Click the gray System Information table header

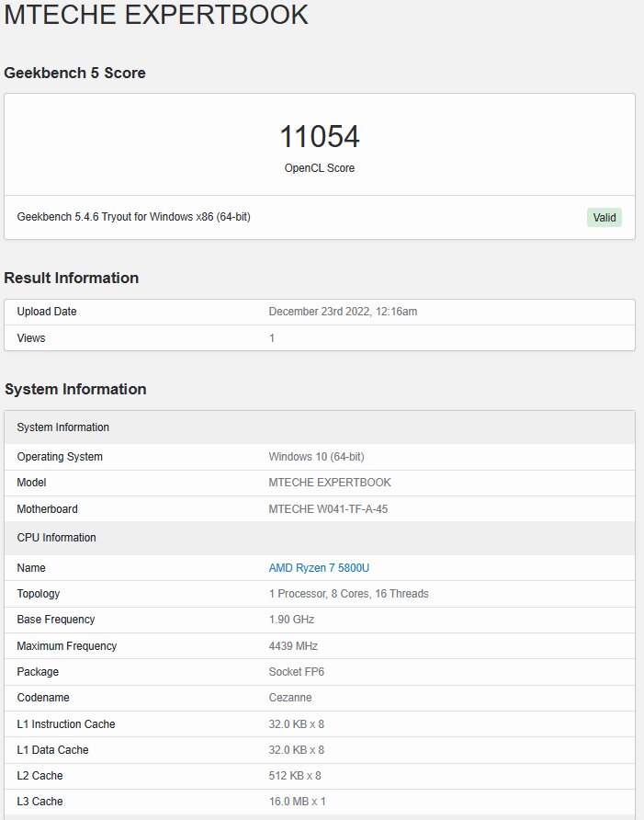click(x=320, y=427)
